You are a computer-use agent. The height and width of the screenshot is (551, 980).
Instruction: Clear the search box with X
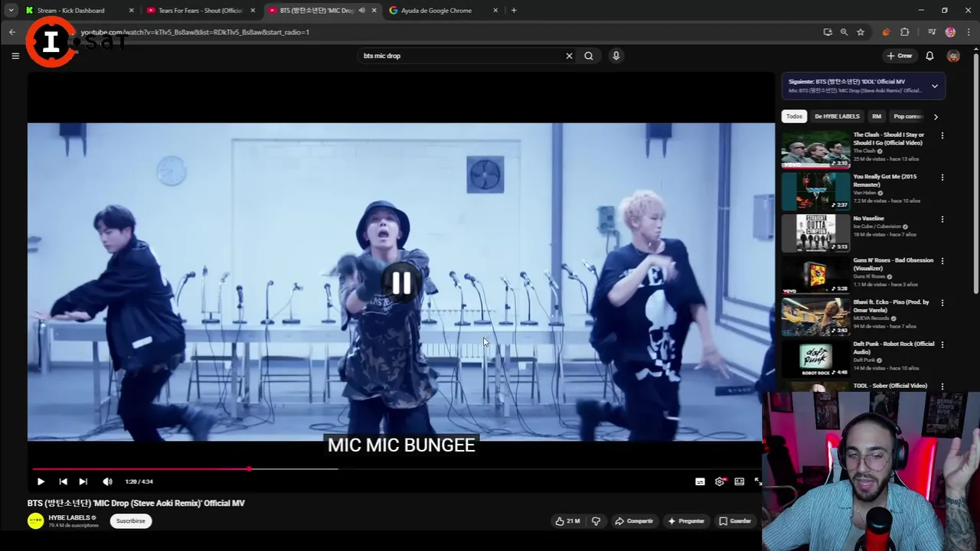click(x=569, y=56)
